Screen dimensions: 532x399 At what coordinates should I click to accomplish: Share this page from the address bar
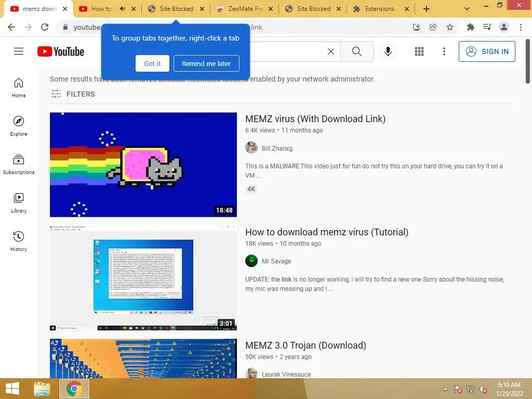[433, 27]
